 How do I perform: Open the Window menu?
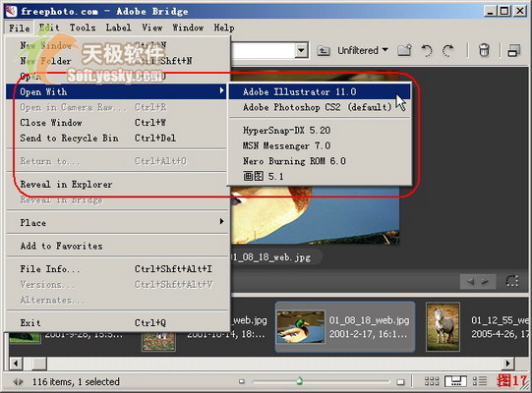[188, 28]
